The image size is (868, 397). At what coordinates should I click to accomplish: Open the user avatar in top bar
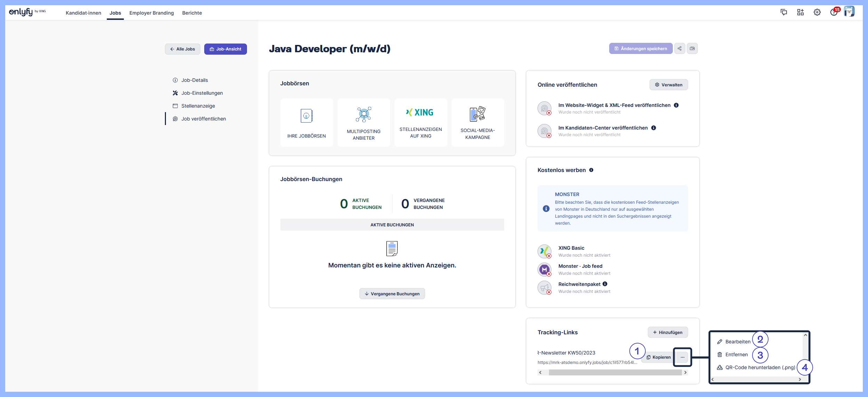(x=849, y=12)
